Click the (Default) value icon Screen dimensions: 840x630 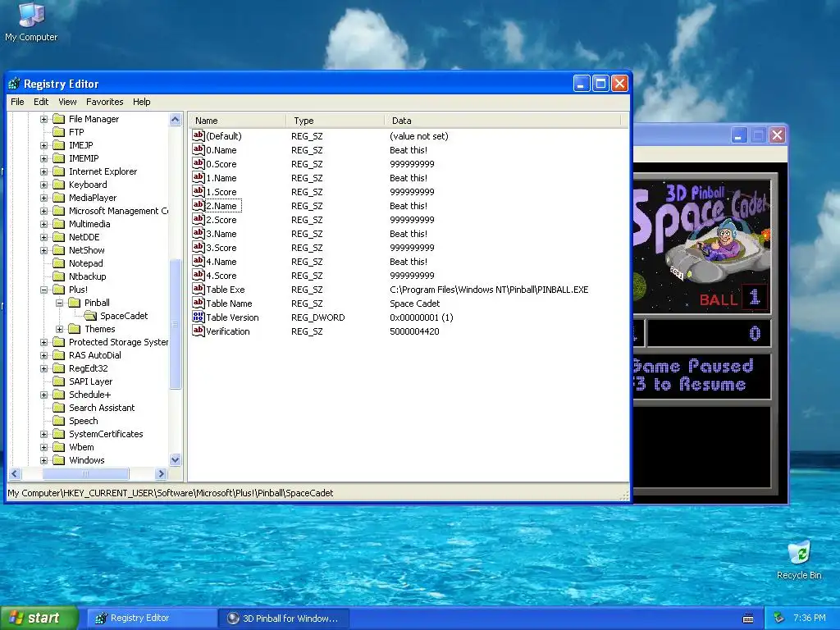click(x=199, y=135)
